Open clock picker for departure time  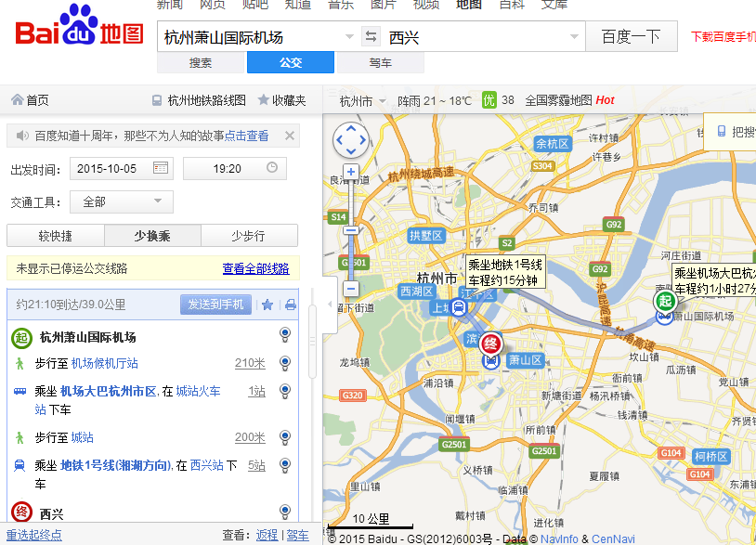pos(272,168)
